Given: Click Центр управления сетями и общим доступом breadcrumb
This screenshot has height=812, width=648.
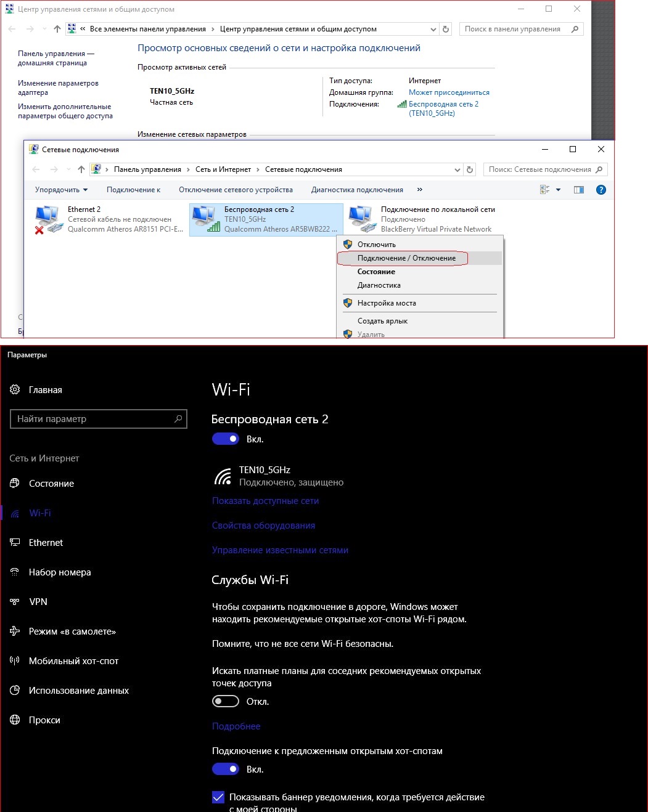Looking at the screenshot, I should (x=298, y=29).
